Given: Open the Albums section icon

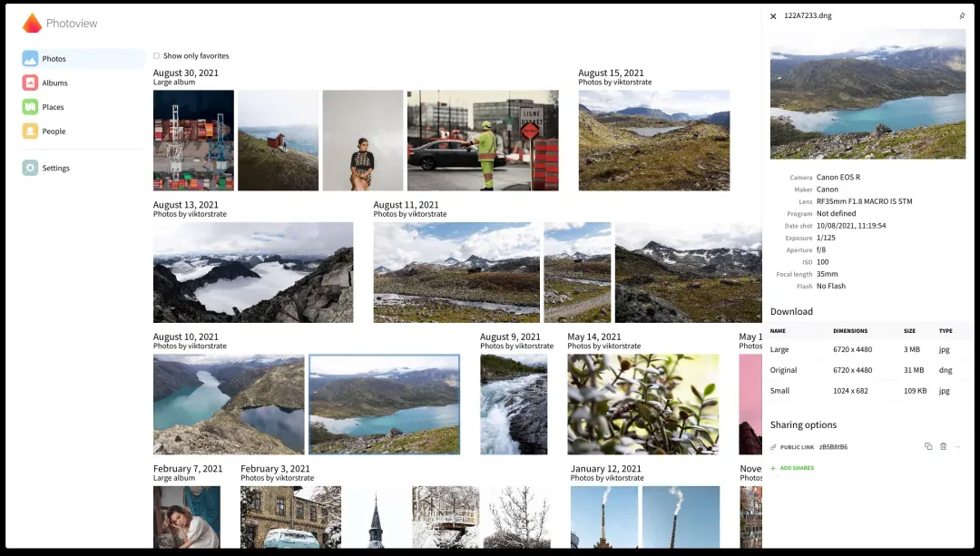Looking at the screenshot, I should pos(30,83).
